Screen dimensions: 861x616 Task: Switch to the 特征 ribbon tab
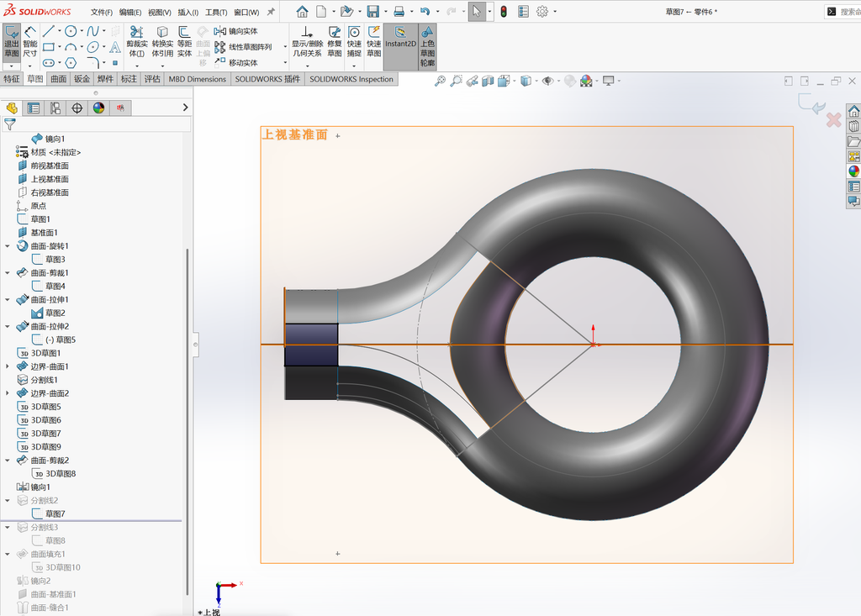tap(12, 79)
